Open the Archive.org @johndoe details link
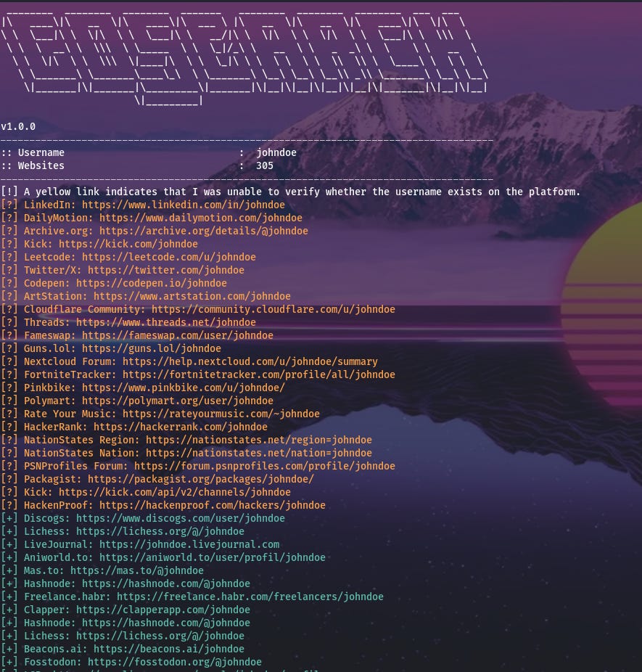This screenshot has height=672, width=642. (203, 231)
